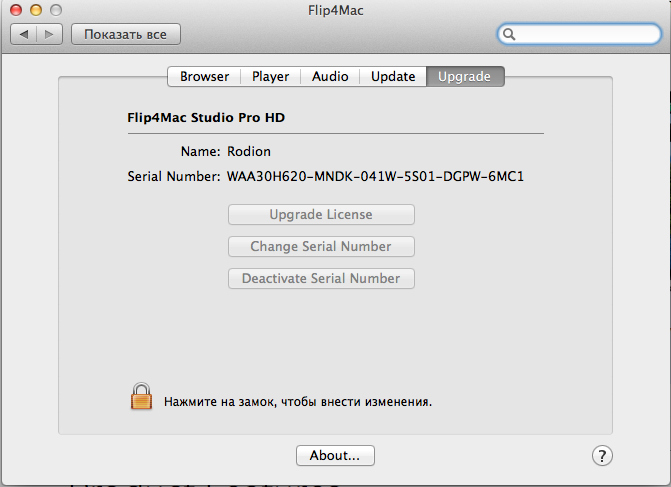
Task: Go to the Update tab
Action: [x=393, y=76]
